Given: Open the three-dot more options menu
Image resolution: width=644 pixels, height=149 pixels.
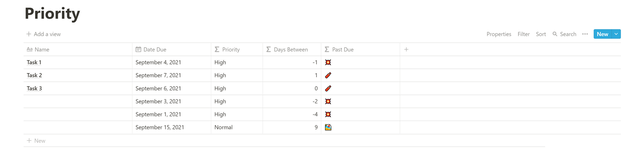Looking at the screenshot, I should pos(585,34).
